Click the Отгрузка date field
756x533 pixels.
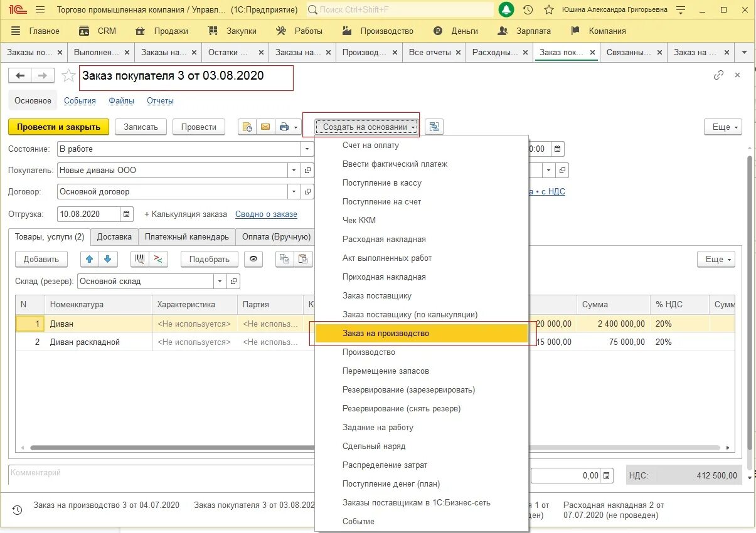pyautogui.click(x=88, y=214)
